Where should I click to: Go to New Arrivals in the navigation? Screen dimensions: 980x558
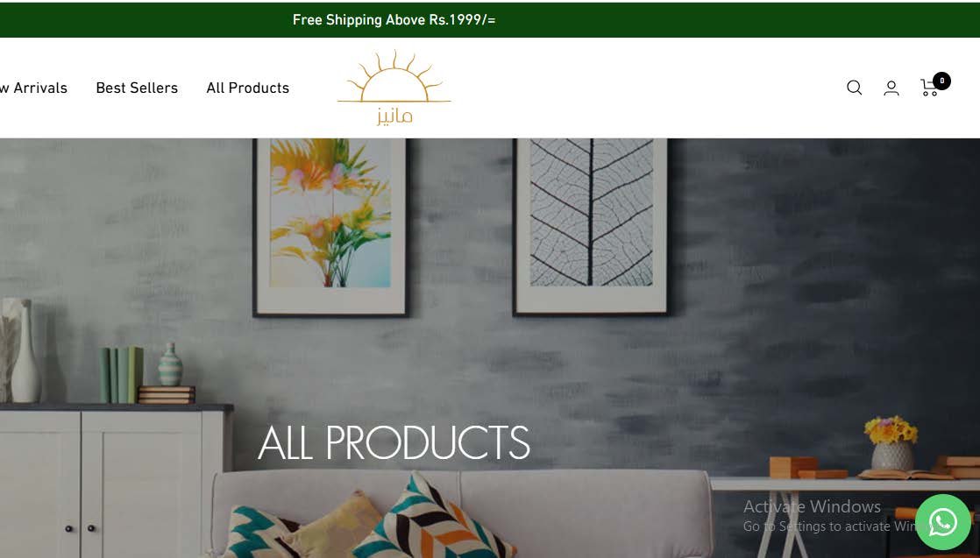coord(34,88)
